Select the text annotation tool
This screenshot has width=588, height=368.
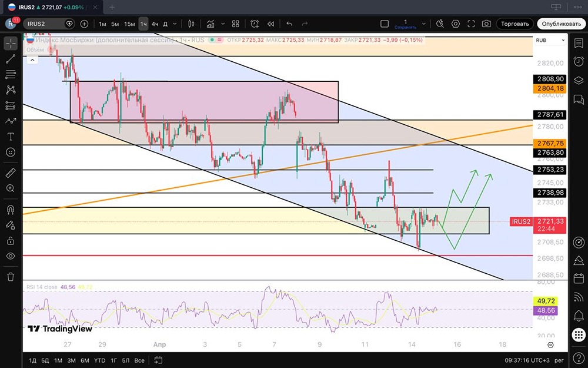(11, 137)
